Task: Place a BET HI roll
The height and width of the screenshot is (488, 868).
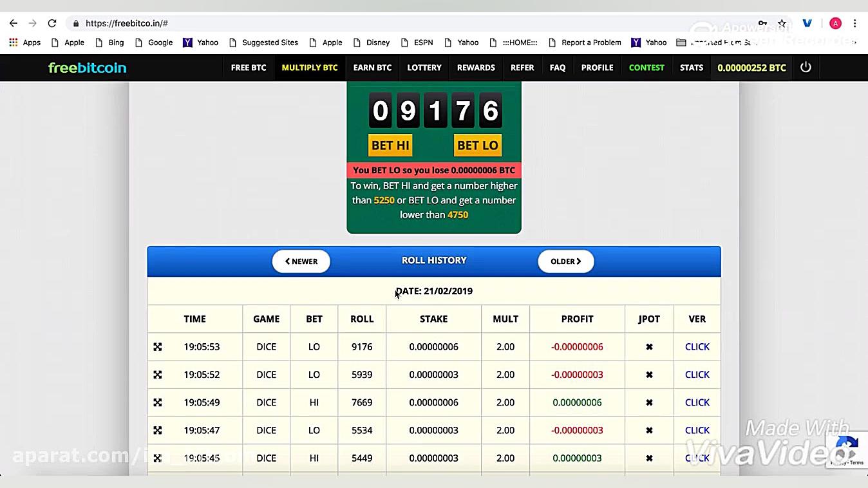Action: coord(390,145)
